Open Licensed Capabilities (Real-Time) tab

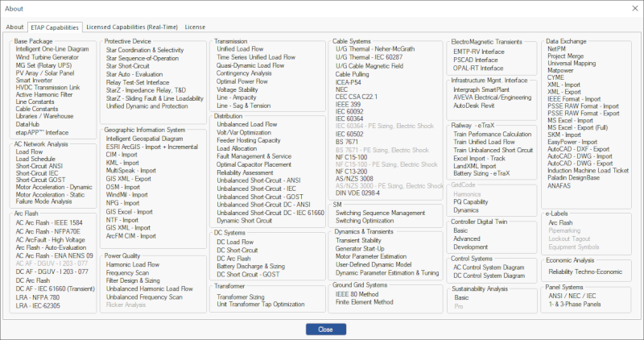pos(132,27)
